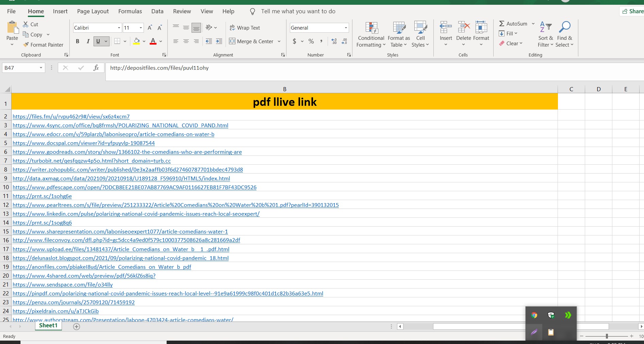Click the Share button

click(x=633, y=11)
